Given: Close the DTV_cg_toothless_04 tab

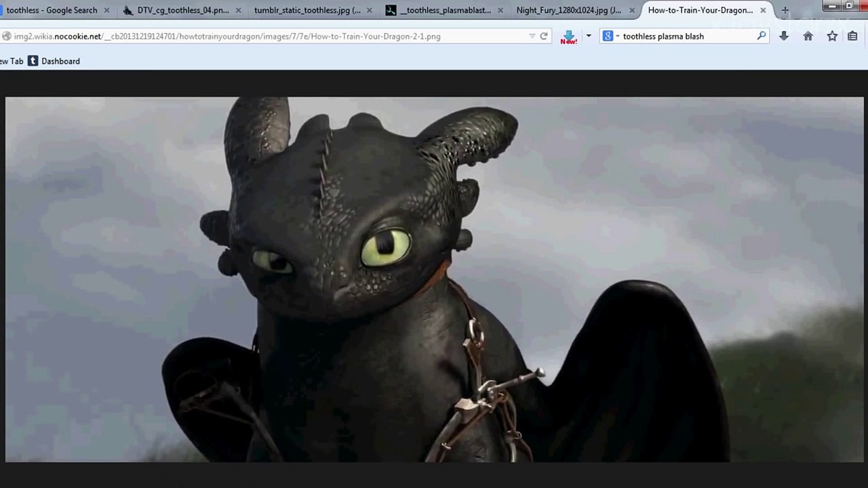Looking at the screenshot, I should (x=238, y=10).
